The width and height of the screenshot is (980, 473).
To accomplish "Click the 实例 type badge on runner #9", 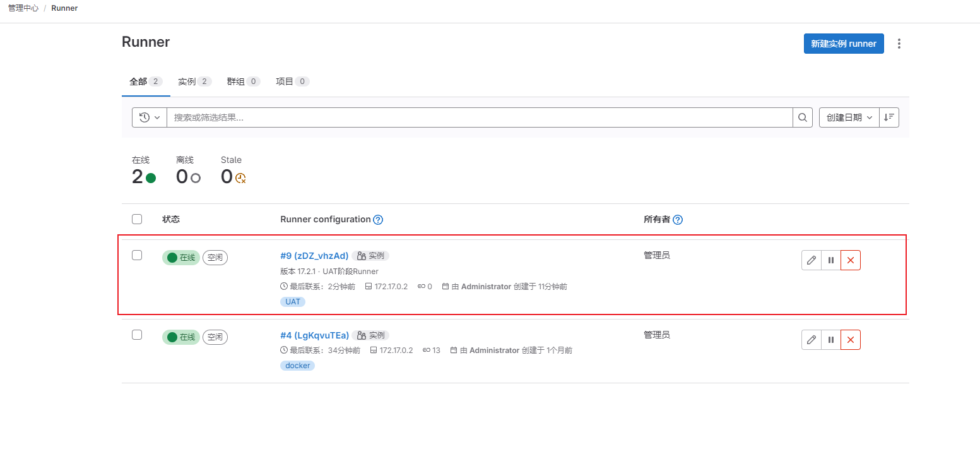I will click(370, 256).
